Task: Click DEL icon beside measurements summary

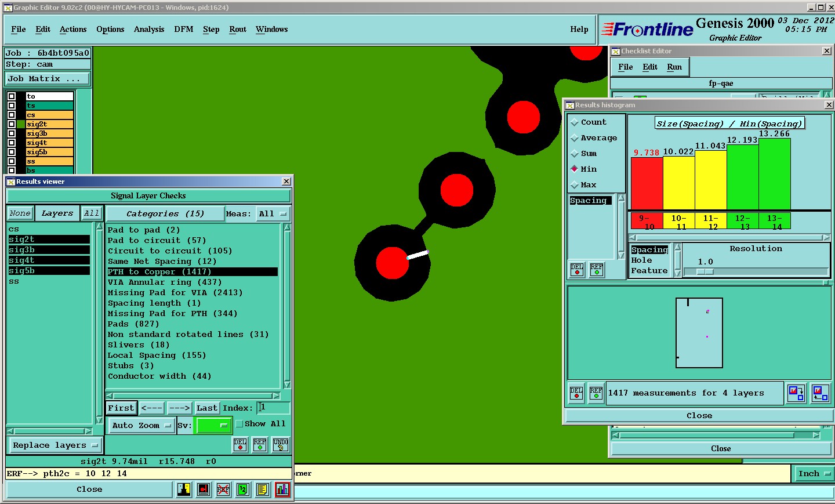Action: click(x=576, y=393)
